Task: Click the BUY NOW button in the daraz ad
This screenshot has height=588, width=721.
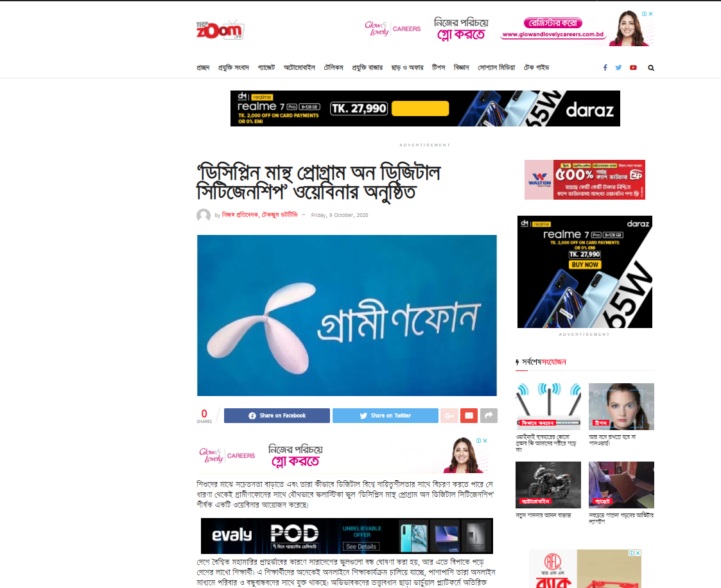Action: pos(585,265)
